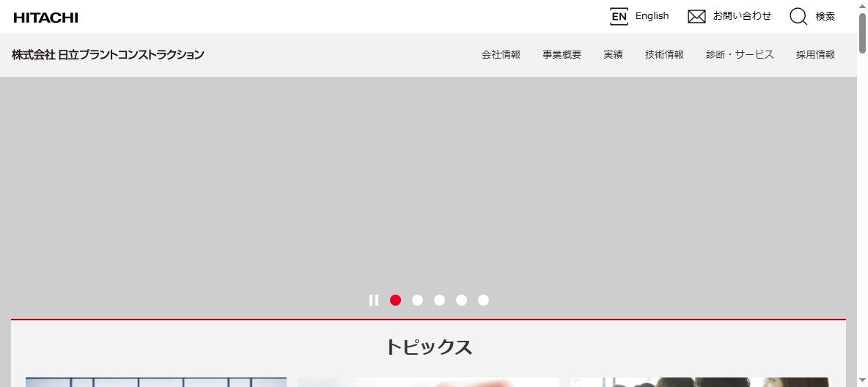
Task: Select the second slide indicator dot
Action: coord(417,300)
